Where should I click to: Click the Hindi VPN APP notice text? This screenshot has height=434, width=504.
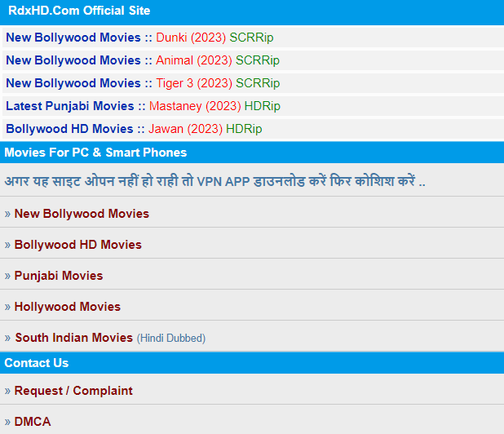pyautogui.click(x=214, y=181)
